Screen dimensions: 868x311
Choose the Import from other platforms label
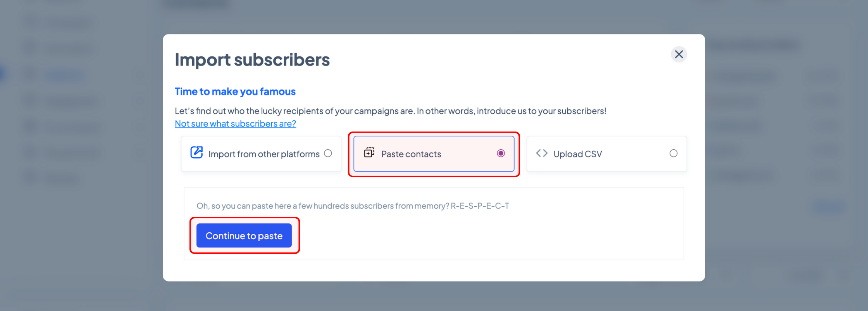tap(264, 154)
